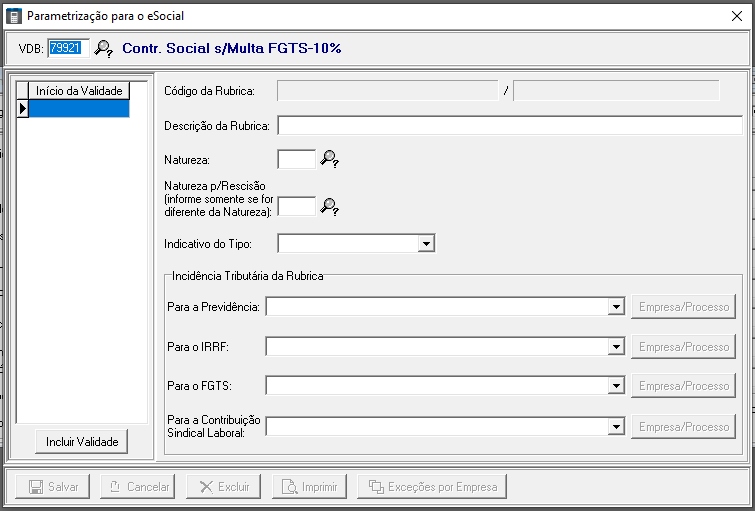Click the Natureza code input box
Viewport: 755px width, 511px height.
click(296, 159)
